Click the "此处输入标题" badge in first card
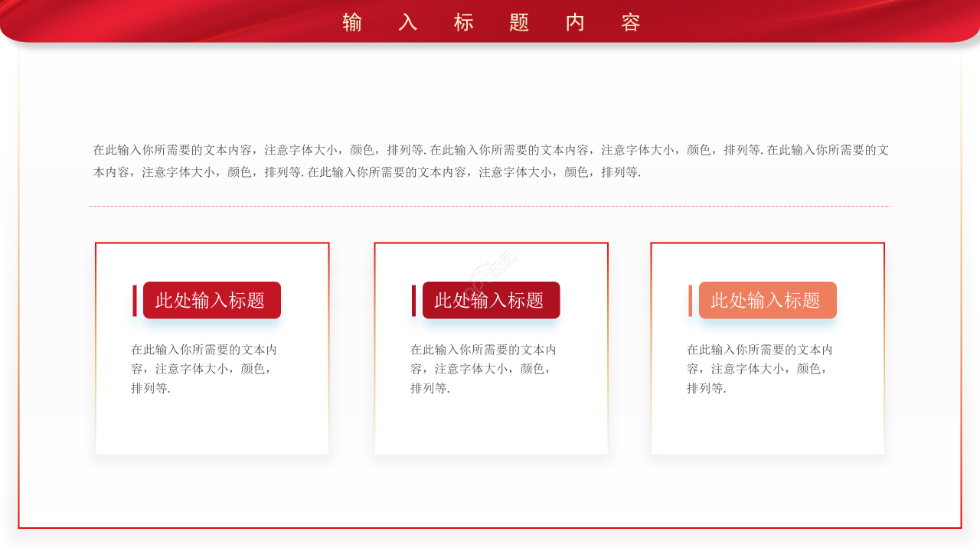The width and height of the screenshot is (980, 551). [212, 300]
